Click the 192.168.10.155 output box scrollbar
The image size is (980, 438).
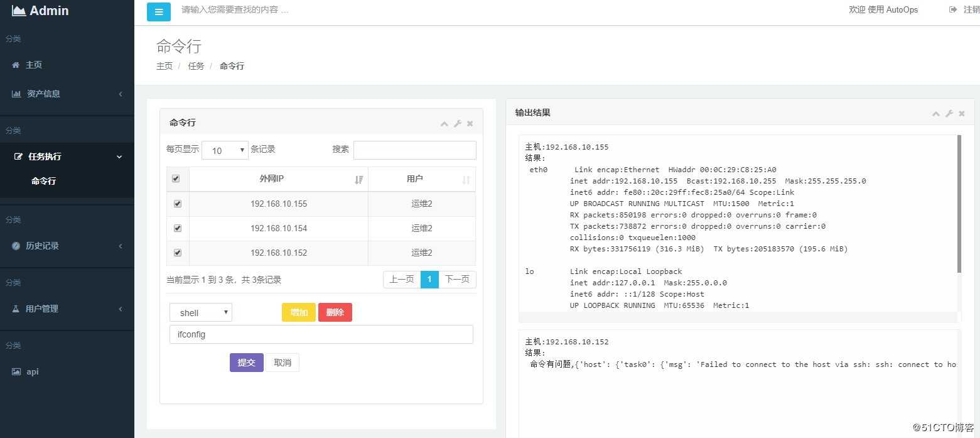pos(959,204)
